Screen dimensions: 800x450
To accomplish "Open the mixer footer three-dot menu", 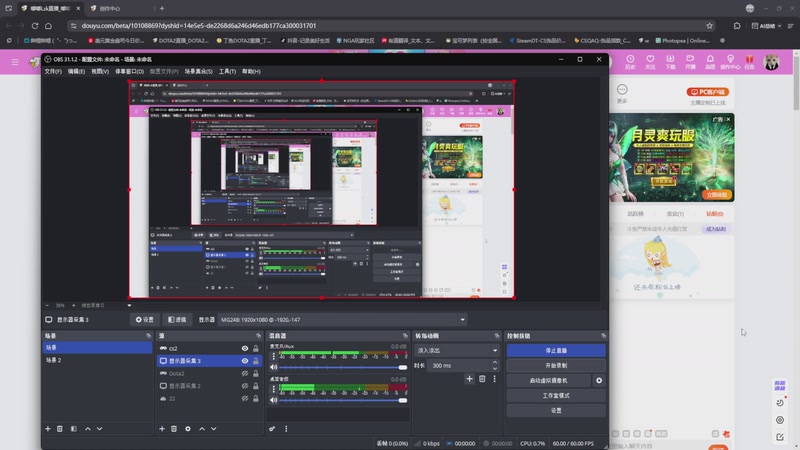I will click(x=286, y=429).
